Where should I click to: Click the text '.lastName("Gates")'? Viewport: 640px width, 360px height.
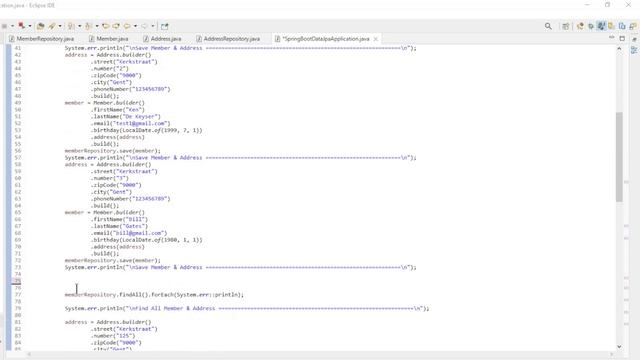(x=119, y=226)
